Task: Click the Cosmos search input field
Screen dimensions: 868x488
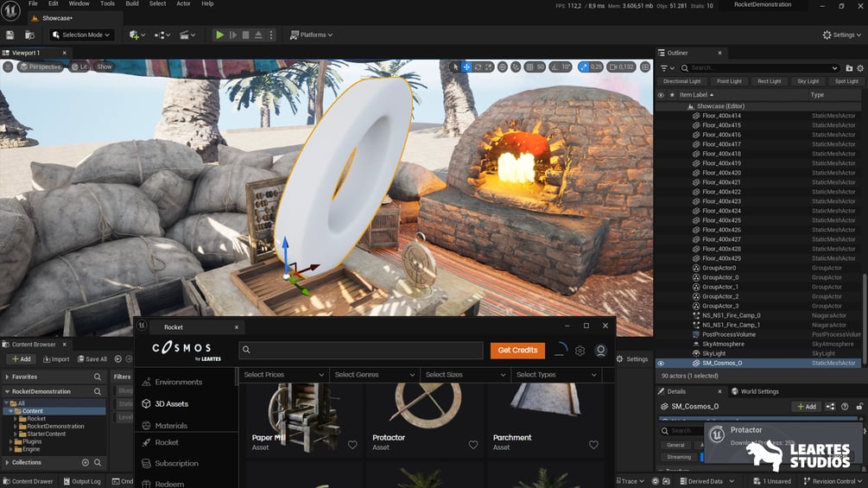Action: 361,350
